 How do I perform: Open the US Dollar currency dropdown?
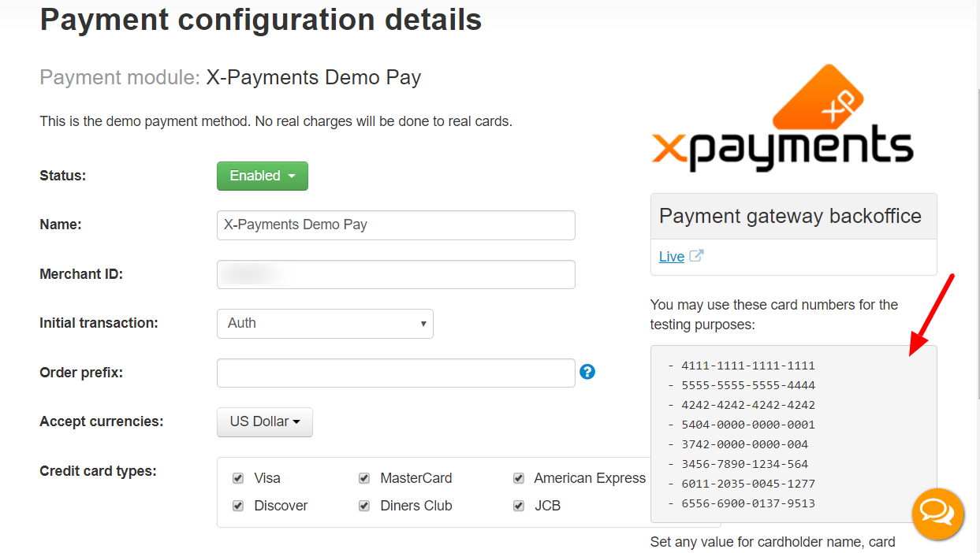pos(265,421)
